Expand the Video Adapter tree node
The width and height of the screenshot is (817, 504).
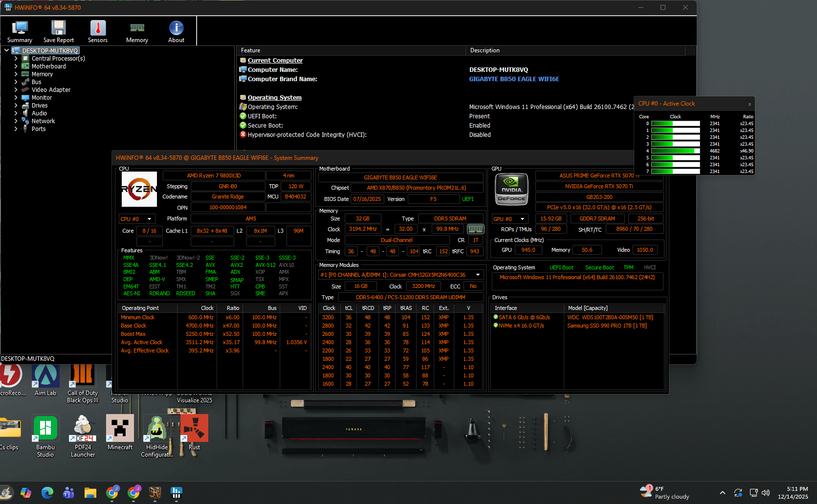(x=16, y=90)
